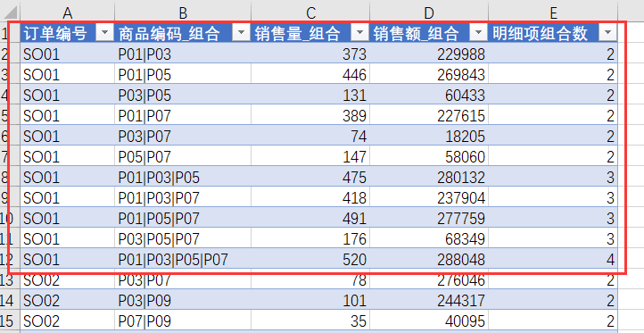Select sales quantity cell 491
Image resolution: width=644 pixels, height=333 pixels.
(310, 219)
